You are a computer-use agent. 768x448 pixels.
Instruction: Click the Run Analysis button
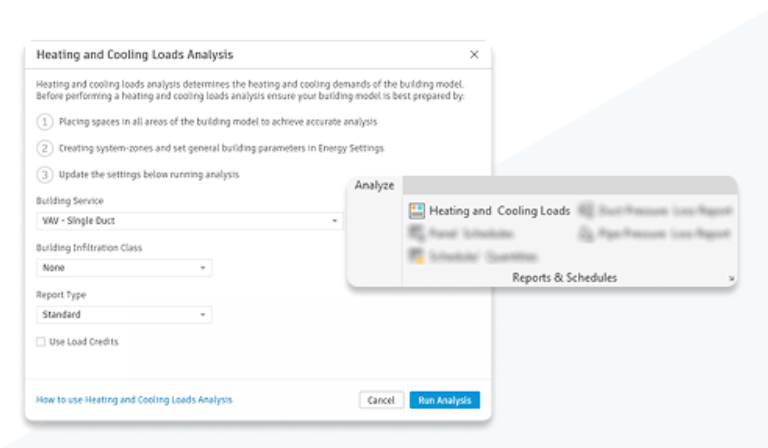tap(445, 400)
